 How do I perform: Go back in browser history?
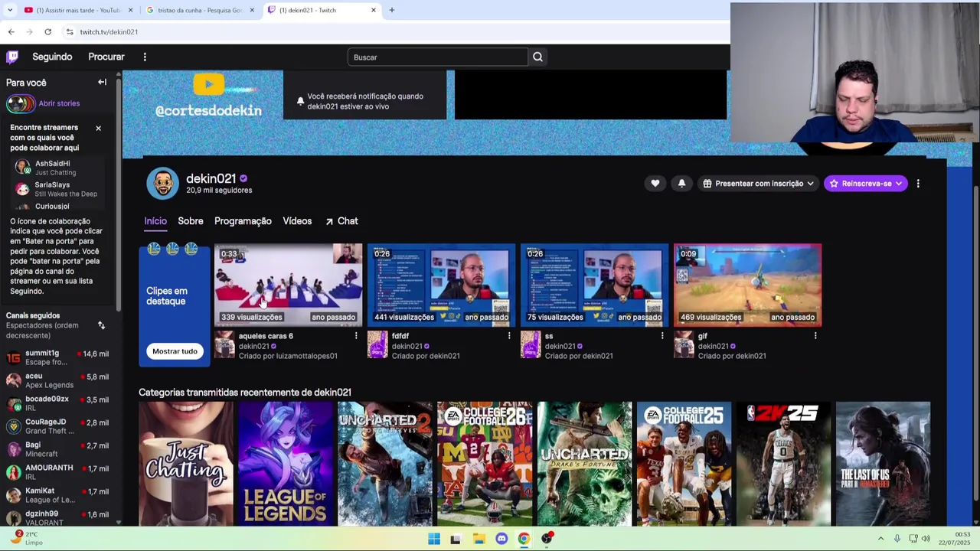coord(11,31)
